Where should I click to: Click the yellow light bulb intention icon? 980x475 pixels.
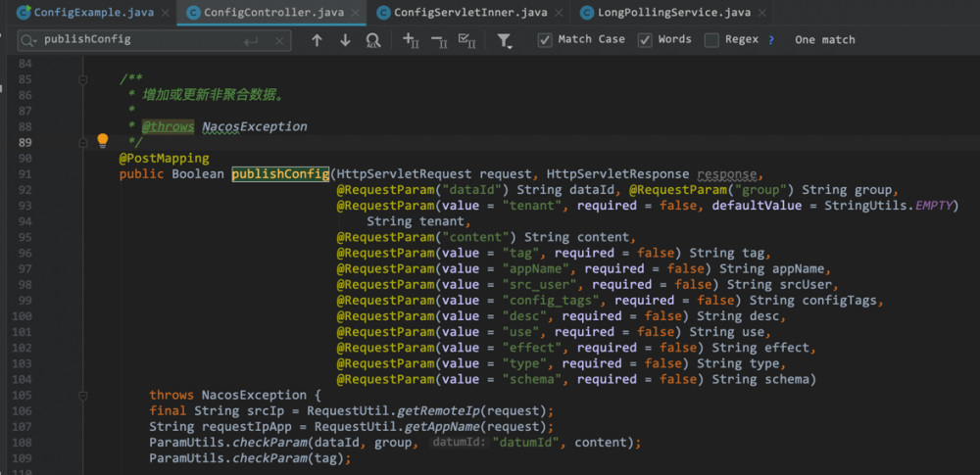[x=102, y=141]
